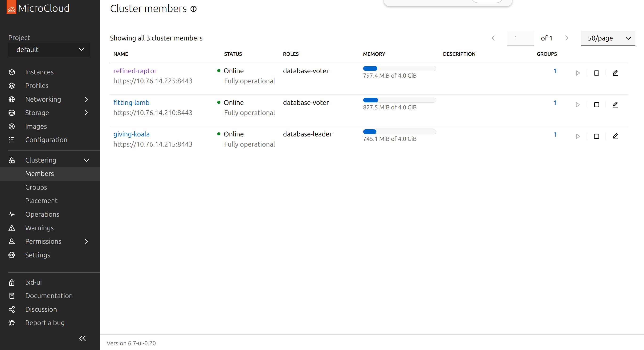Expand the Networking submenu
Viewport: 644px width, 350px height.
point(86,99)
